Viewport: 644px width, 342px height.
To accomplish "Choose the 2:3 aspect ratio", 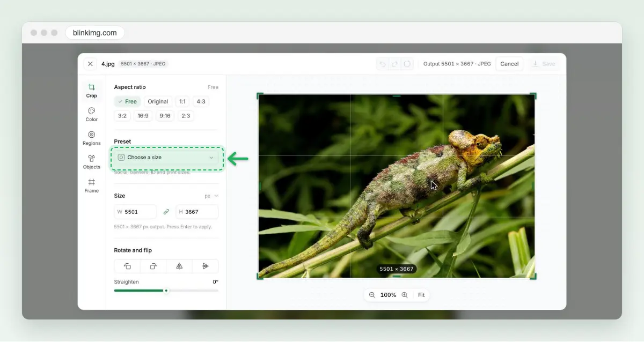I will (186, 116).
